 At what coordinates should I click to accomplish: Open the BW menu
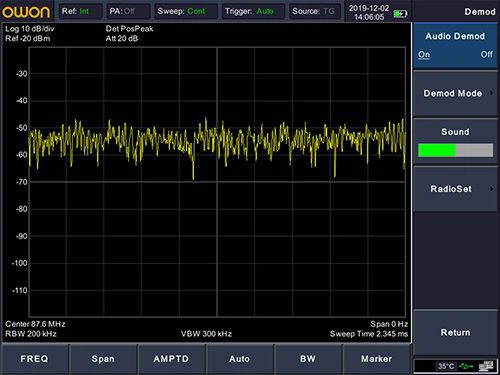308,359
